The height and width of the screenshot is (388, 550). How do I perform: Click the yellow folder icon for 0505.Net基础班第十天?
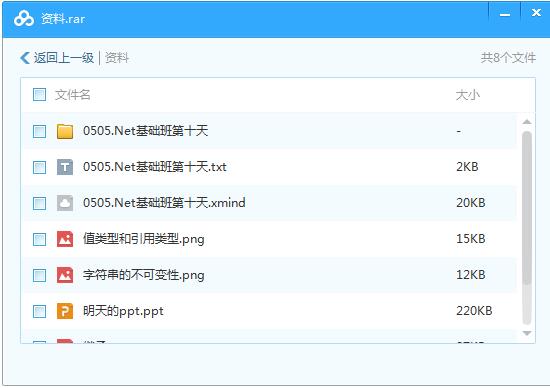65,132
